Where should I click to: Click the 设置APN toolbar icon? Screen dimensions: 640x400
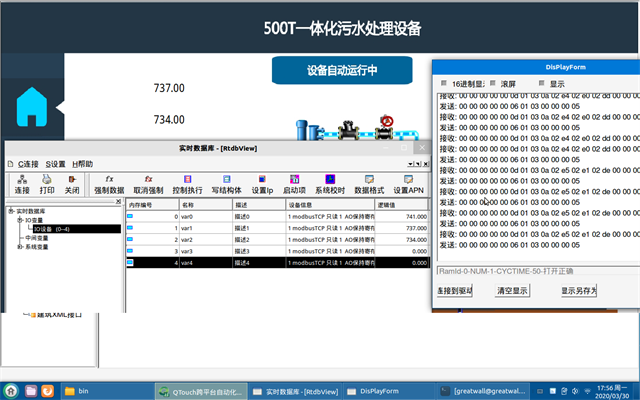point(408,179)
